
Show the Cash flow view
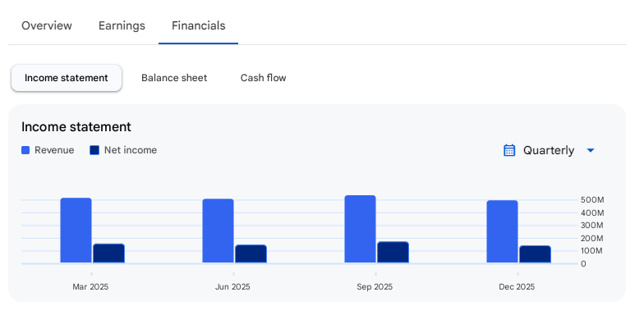click(x=263, y=78)
